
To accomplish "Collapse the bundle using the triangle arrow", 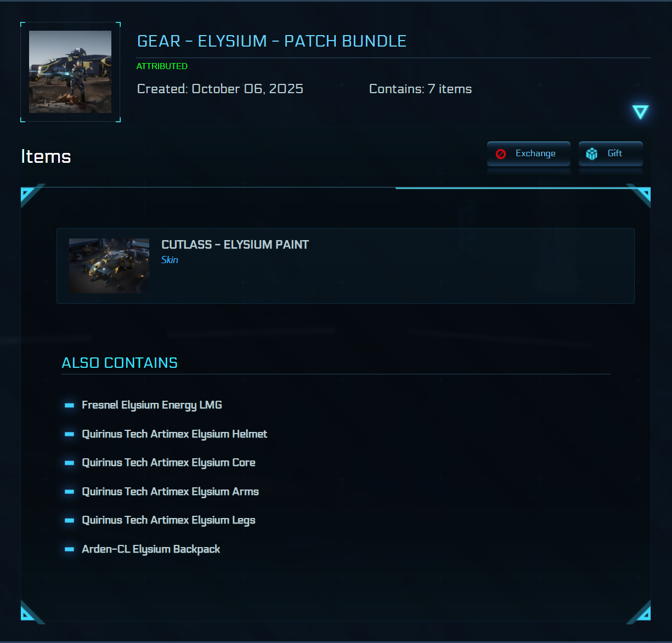I will 640,112.
